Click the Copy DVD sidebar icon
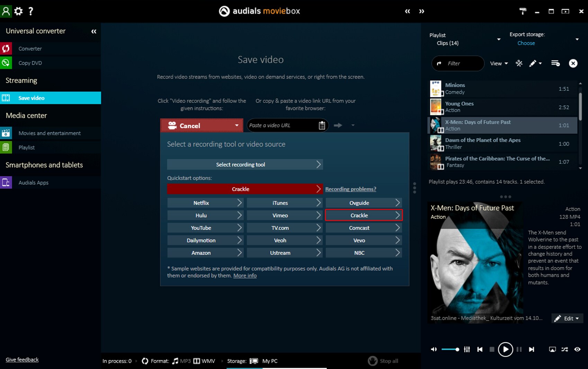The width and height of the screenshot is (588, 369). pos(6,63)
